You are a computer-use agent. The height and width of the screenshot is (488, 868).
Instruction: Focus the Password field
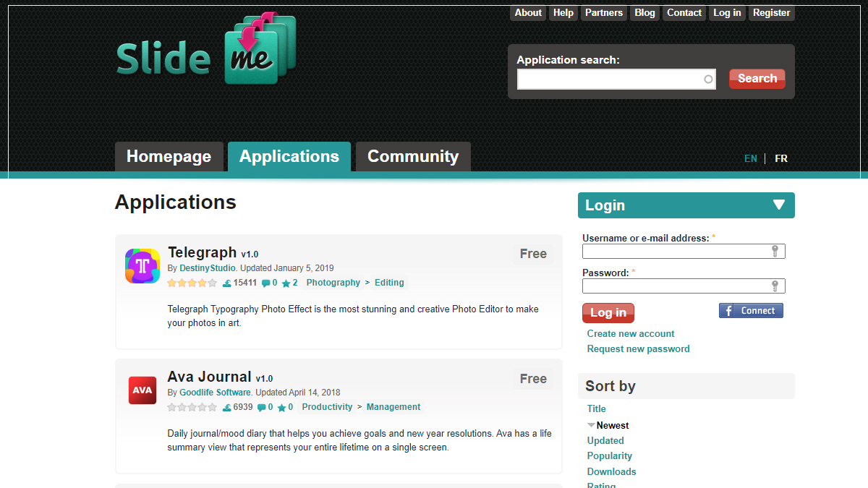pos(684,286)
